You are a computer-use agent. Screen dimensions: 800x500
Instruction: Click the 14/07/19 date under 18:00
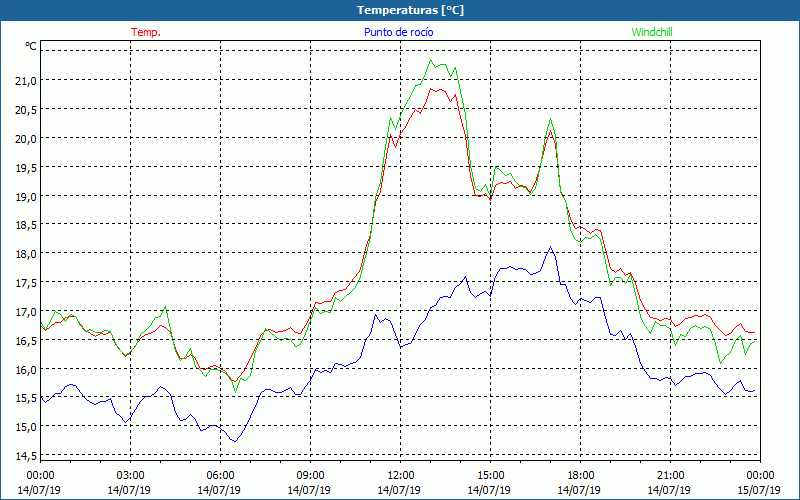coord(579,490)
